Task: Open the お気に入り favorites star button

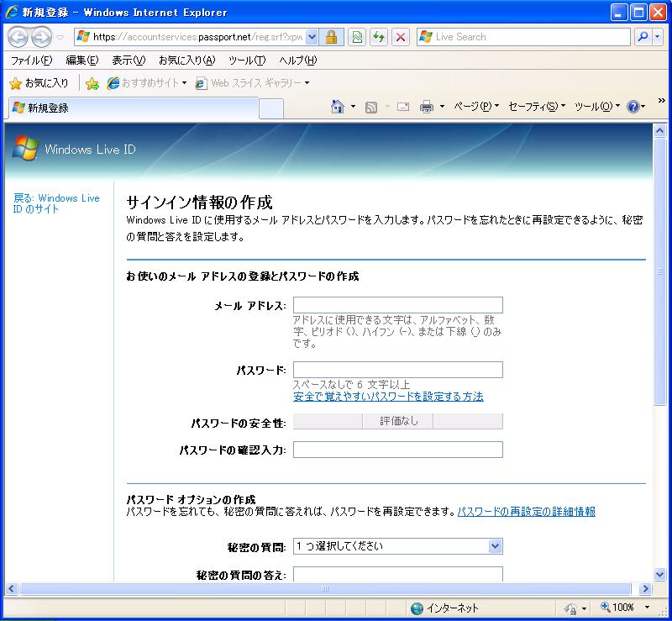Action: [x=39, y=83]
